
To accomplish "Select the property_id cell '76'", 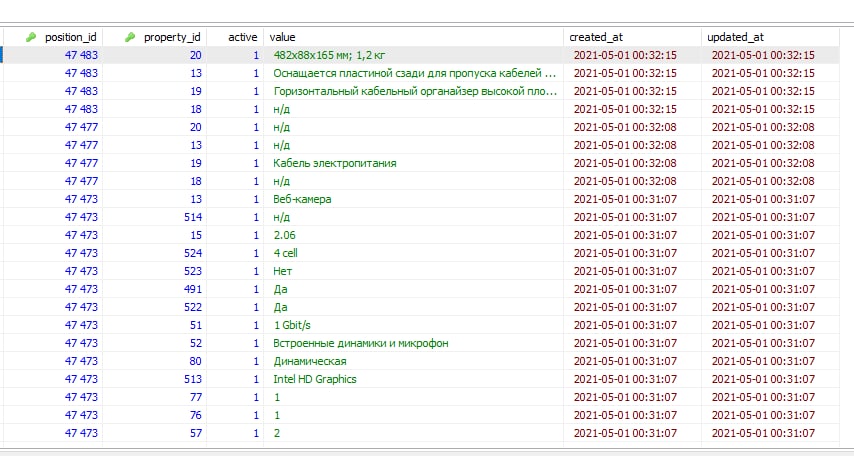I will coord(154,415).
